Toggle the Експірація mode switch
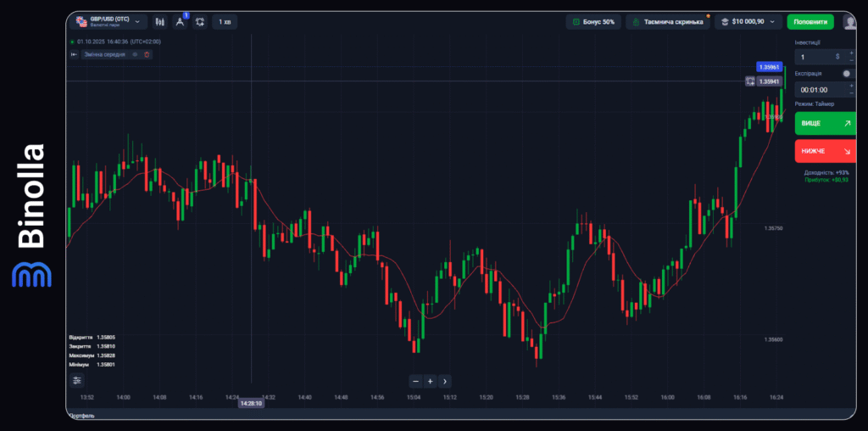This screenshot has width=868, height=431. (x=847, y=74)
